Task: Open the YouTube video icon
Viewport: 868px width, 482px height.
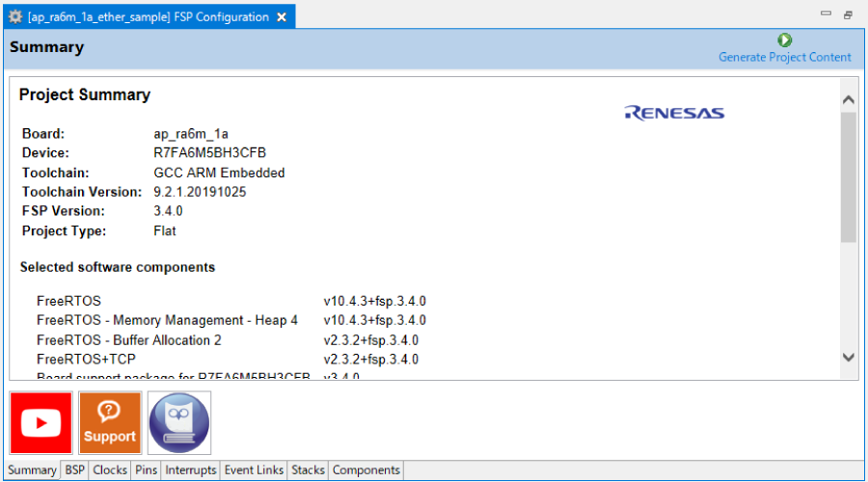Action: click(x=41, y=423)
